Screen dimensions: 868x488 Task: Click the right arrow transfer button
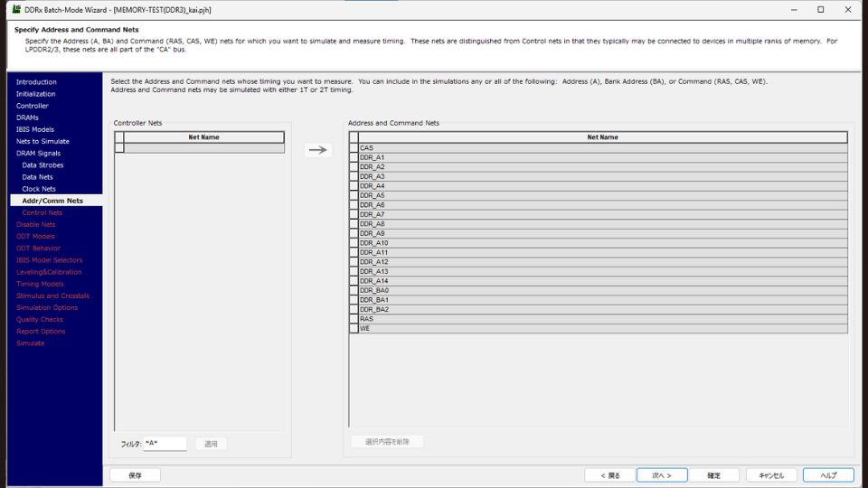[318, 150]
